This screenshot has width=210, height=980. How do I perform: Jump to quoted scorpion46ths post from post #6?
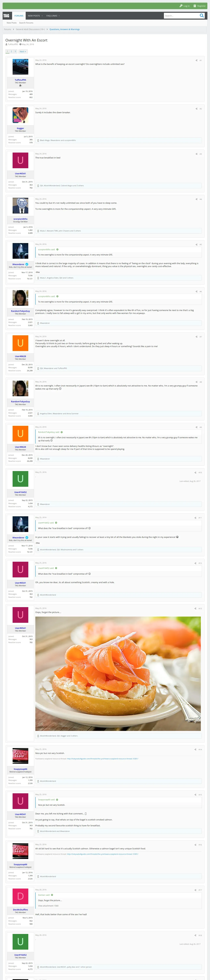[58, 296]
